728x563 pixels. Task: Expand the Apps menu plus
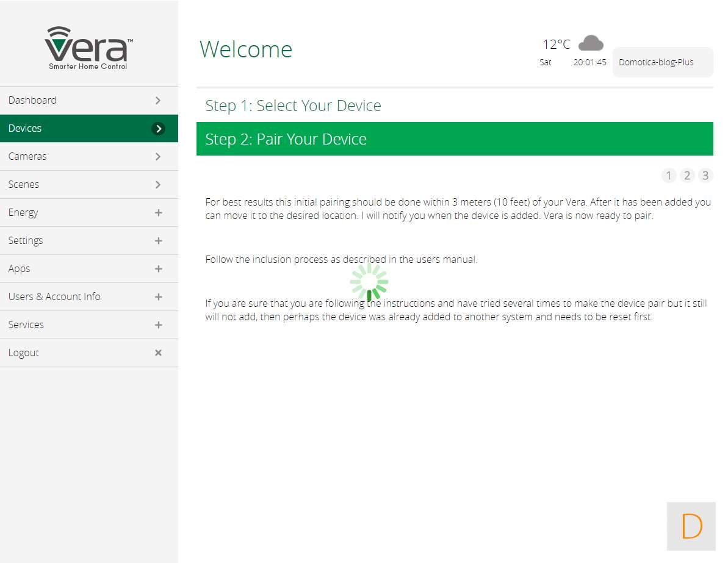click(x=158, y=269)
